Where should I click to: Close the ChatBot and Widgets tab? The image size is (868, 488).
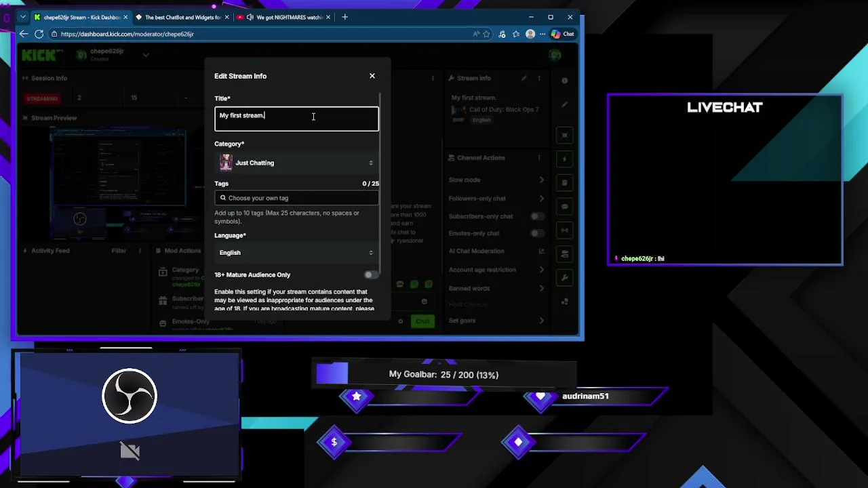click(226, 17)
